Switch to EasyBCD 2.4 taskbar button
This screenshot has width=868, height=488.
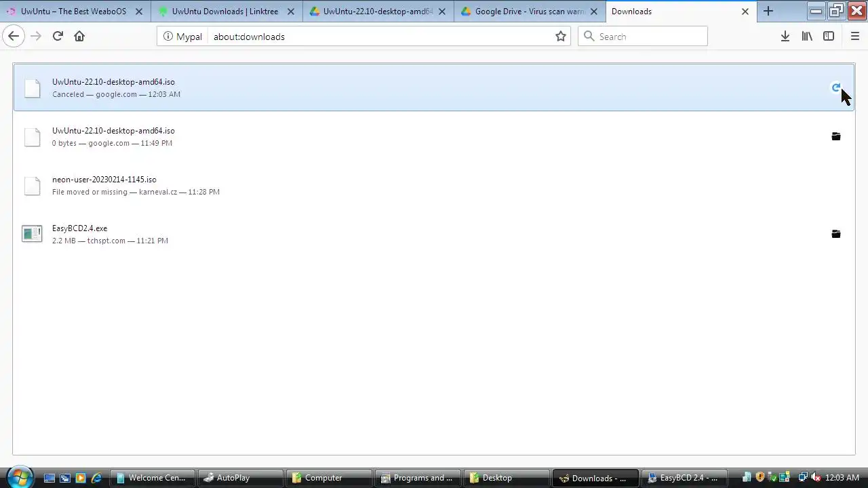684,478
